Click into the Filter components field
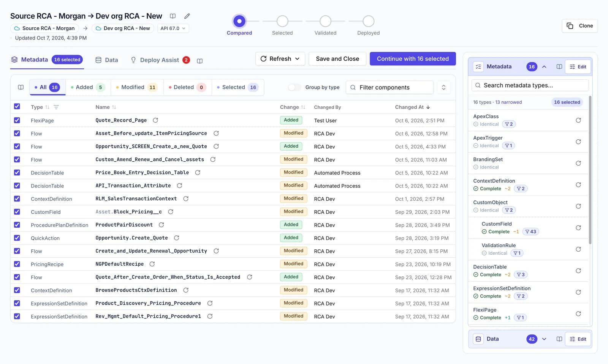 [390, 87]
